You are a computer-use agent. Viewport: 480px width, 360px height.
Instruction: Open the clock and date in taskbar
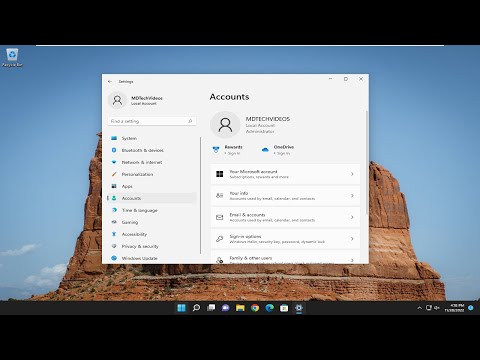[454, 308]
